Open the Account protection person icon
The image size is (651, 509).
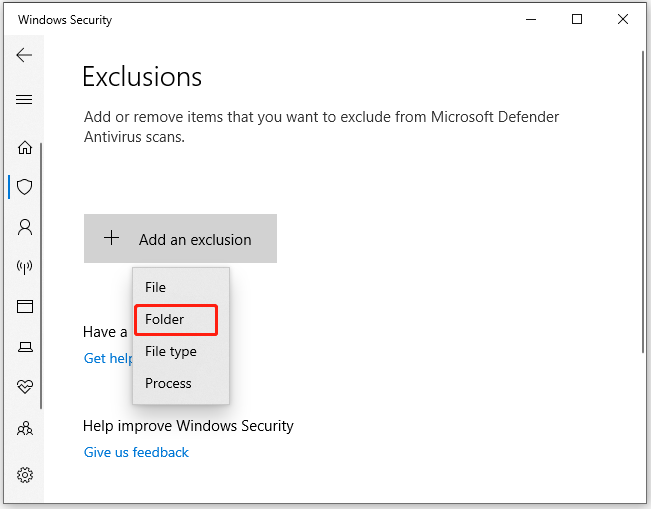click(25, 227)
